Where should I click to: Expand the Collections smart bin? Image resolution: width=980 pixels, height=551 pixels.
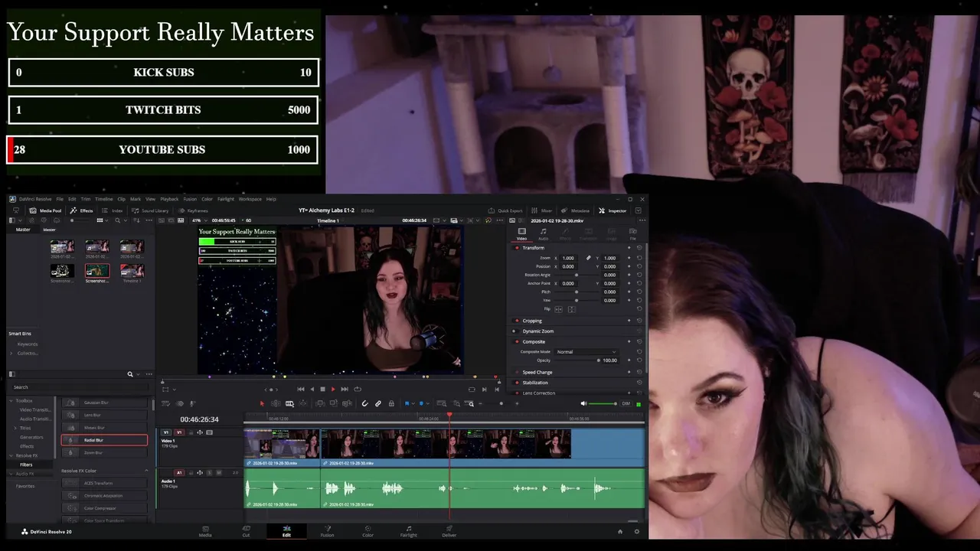click(11, 353)
